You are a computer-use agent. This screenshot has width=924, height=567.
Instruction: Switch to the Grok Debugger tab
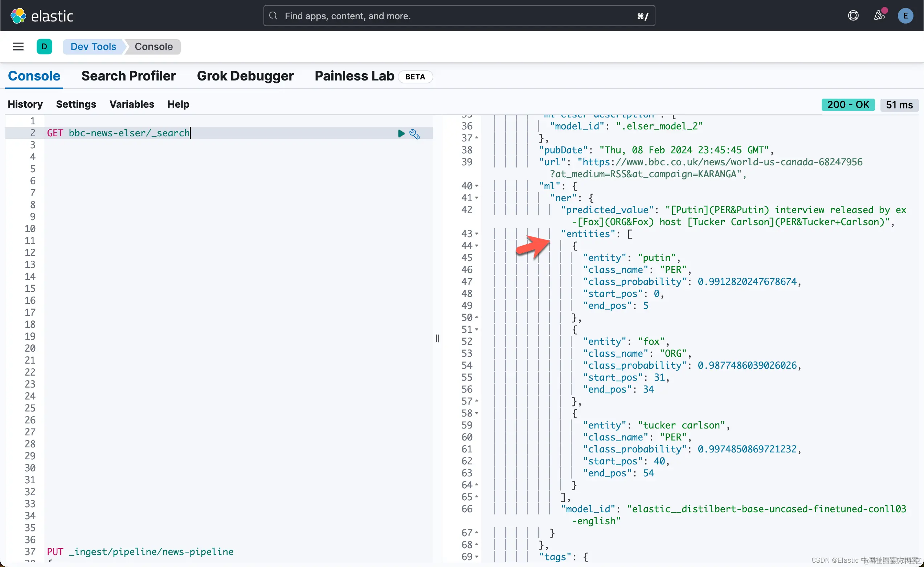coord(245,76)
